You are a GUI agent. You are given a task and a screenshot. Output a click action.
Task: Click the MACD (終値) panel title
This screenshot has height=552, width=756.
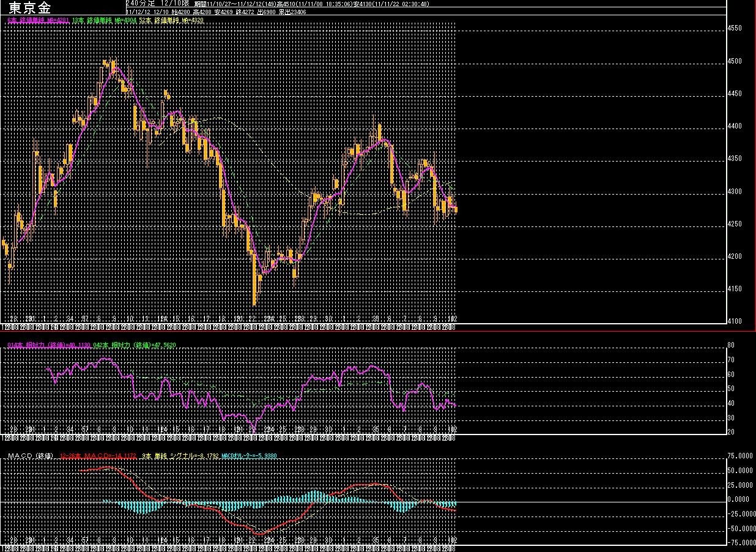coord(31,456)
